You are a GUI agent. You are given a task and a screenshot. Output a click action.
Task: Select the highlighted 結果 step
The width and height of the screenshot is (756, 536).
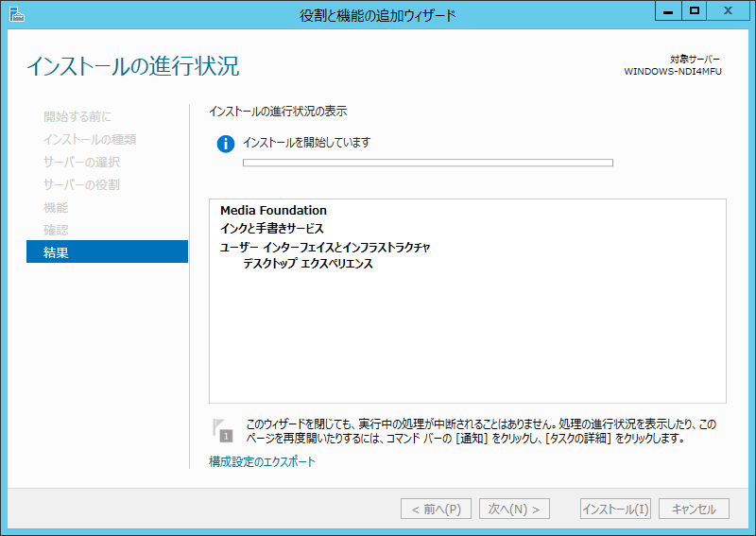(56, 252)
